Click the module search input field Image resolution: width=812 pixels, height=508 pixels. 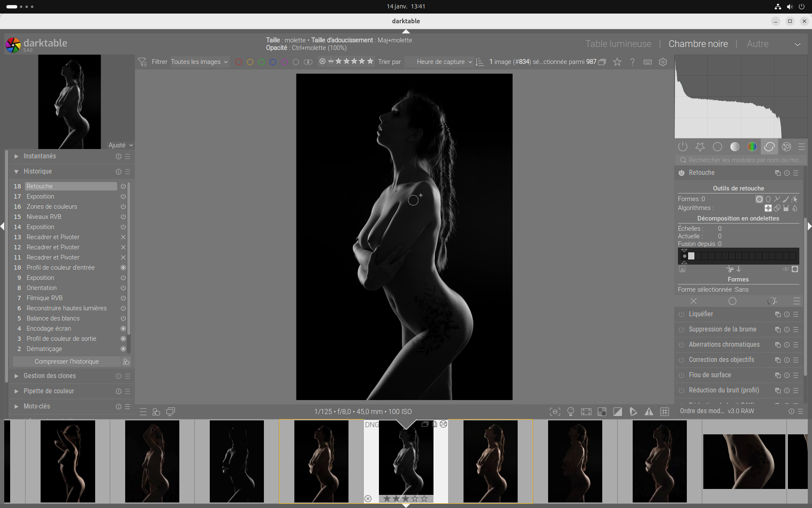[744, 160]
